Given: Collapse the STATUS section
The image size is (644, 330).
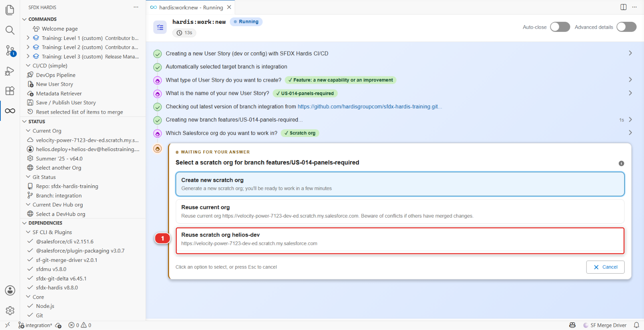Looking at the screenshot, I should [x=25, y=121].
